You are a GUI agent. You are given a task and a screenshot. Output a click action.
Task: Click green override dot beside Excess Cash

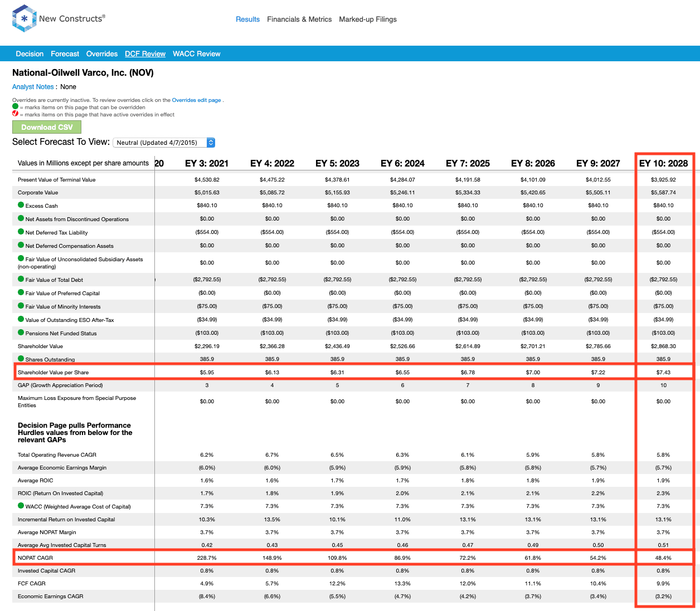click(x=21, y=205)
